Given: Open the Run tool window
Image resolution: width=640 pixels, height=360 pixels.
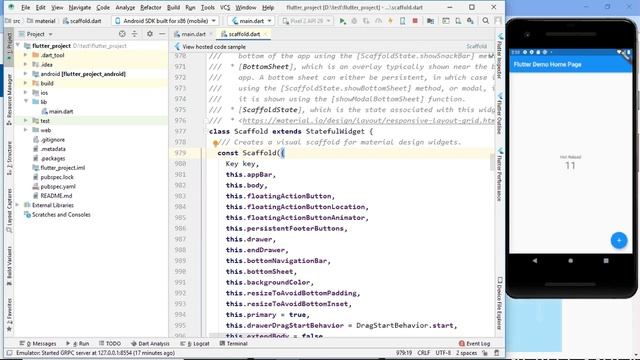Looking at the screenshot, I should (x=78, y=344).
